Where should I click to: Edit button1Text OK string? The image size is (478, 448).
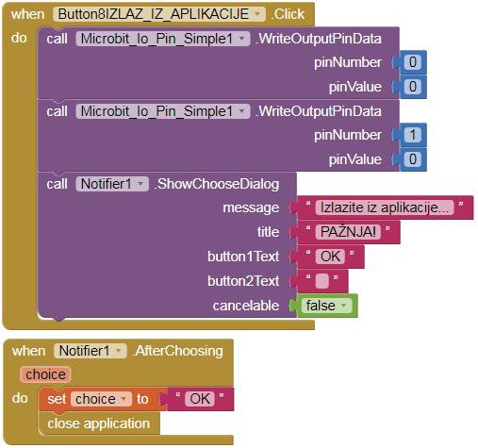pos(330,257)
